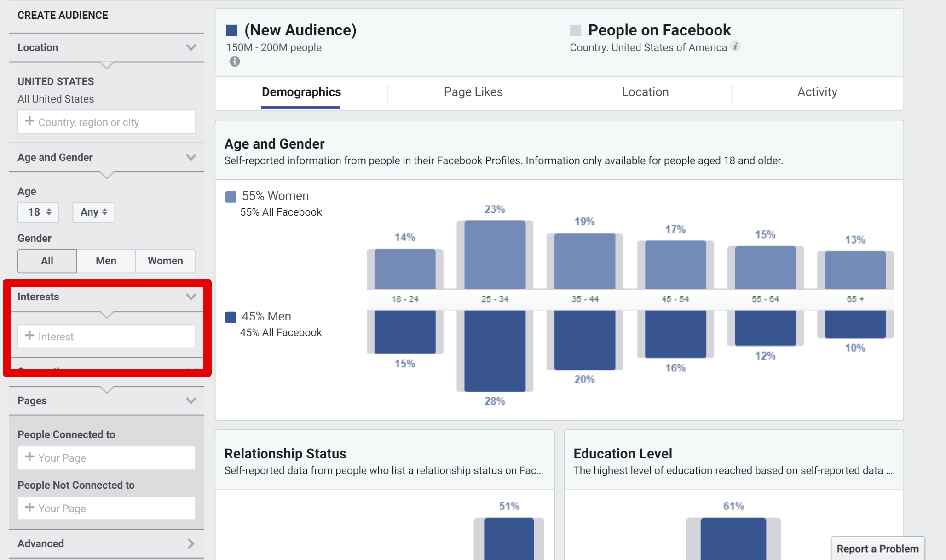The height and width of the screenshot is (560, 946).
Task: Collapse the Interests section chevron
Action: (x=191, y=297)
